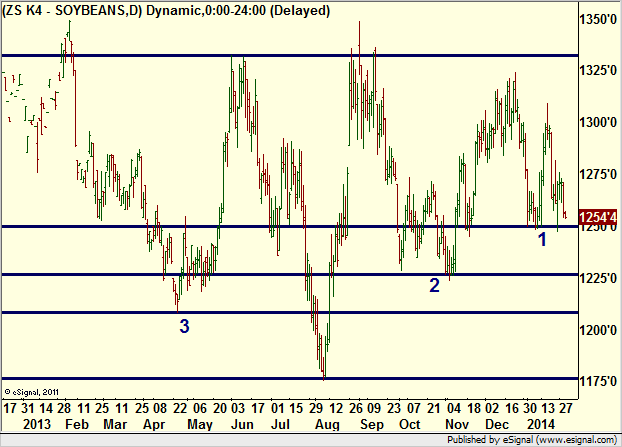
Task: Click the date tick 27 on time axis
Action: pos(566,408)
